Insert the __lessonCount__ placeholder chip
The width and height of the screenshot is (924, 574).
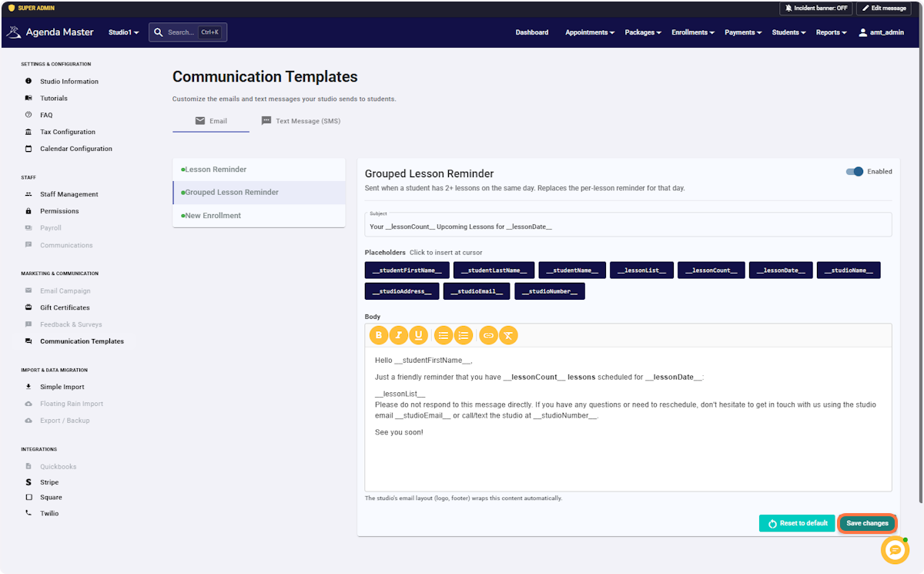[x=711, y=270]
